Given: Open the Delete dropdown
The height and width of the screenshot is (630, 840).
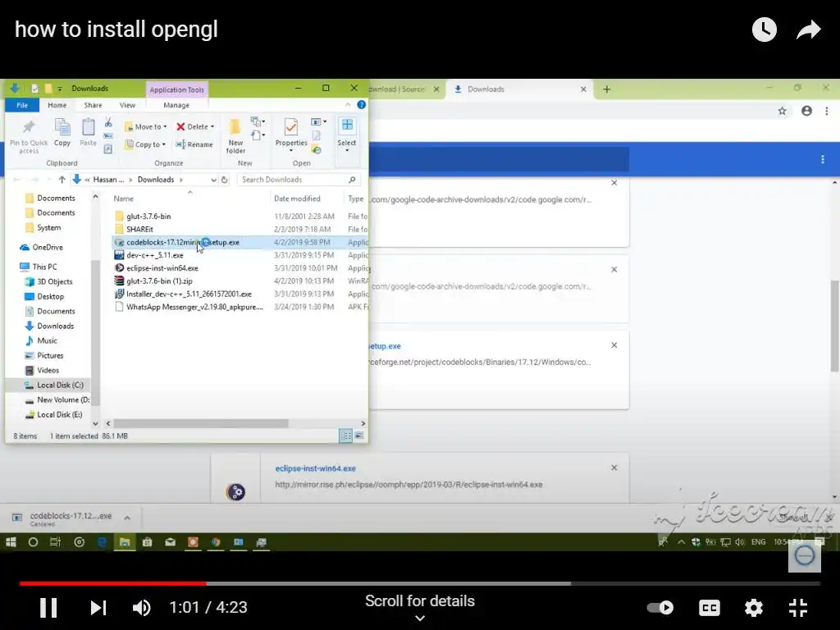Looking at the screenshot, I should 195,127.
